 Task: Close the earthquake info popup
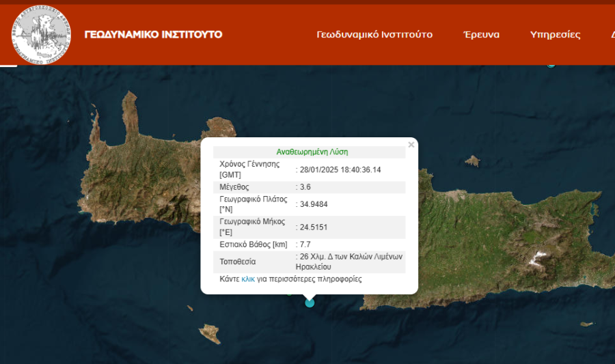pos(411,145)
